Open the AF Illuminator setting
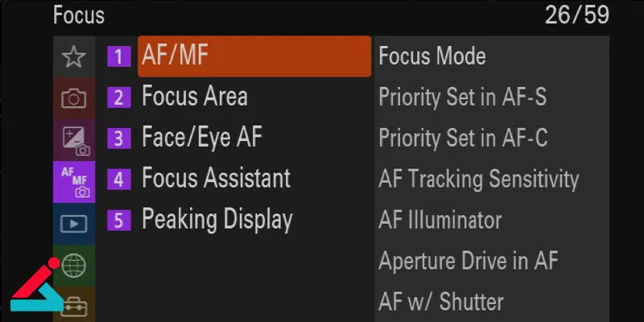This screenshot has height=322, width=644. point(440,220)
